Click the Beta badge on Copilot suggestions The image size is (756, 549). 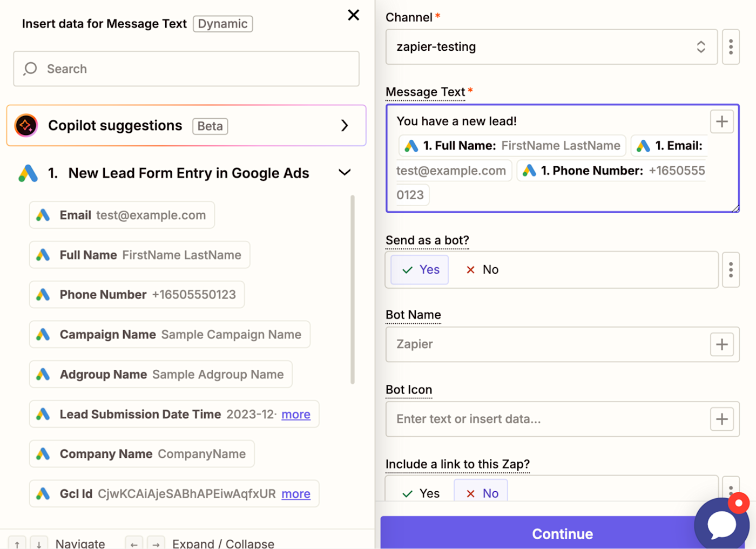210,126
